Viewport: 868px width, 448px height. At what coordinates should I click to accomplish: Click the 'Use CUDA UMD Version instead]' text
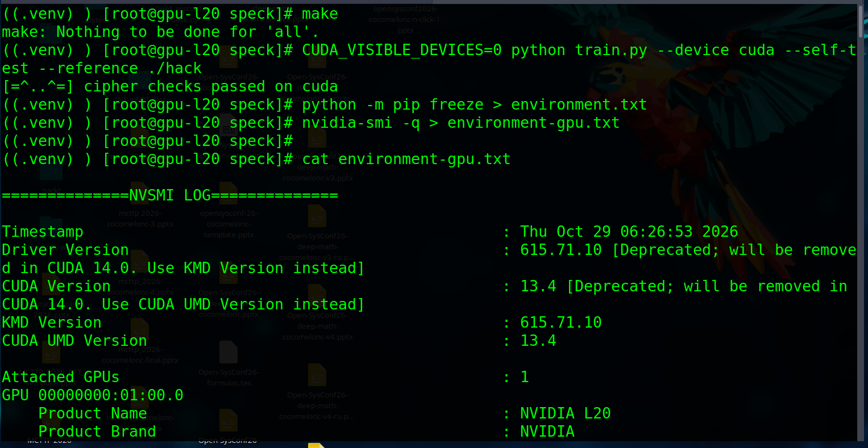point(233,304)
